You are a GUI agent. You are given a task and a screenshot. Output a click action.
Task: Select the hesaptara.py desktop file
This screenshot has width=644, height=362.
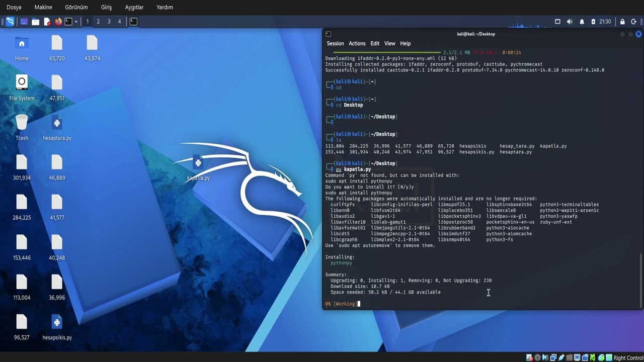click(57, 128)
